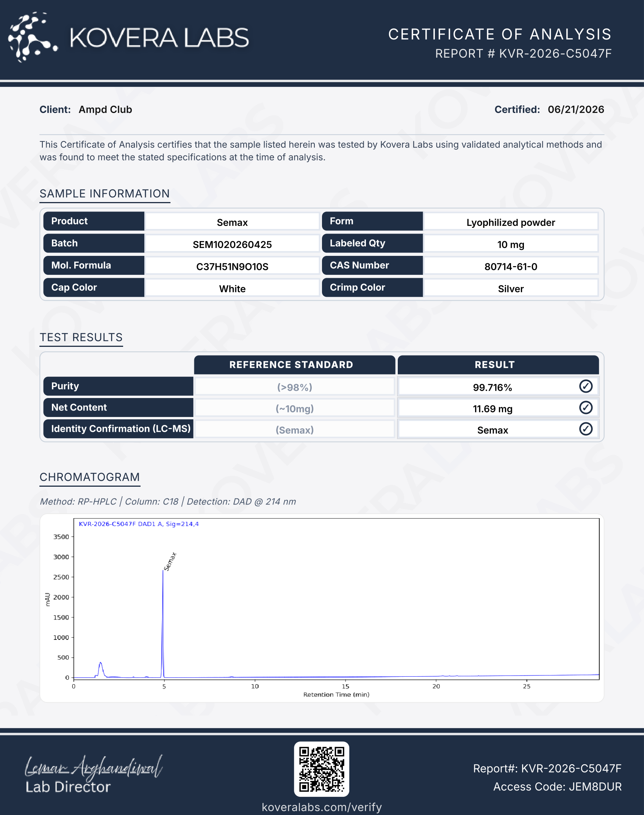Click the Product label cell
644x815 pixels.
(94, 221)
